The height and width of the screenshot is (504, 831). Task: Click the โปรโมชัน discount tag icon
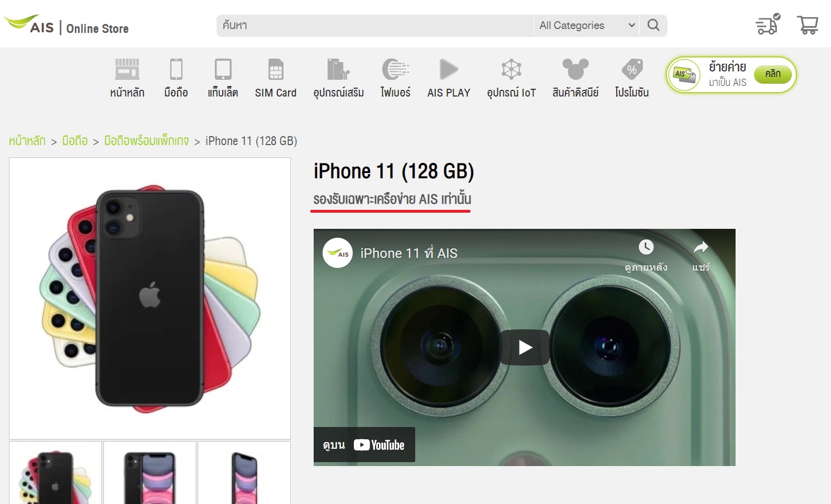[632, 69]
